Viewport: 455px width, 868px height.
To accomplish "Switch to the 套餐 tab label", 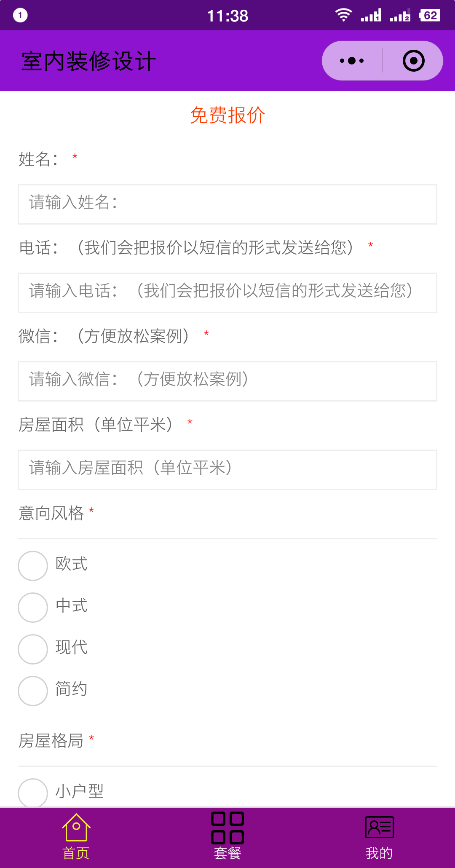I will (x=227, y=853).
